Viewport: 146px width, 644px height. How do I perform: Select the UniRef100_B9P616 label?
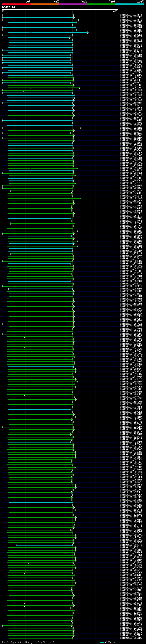coord(131,37)
